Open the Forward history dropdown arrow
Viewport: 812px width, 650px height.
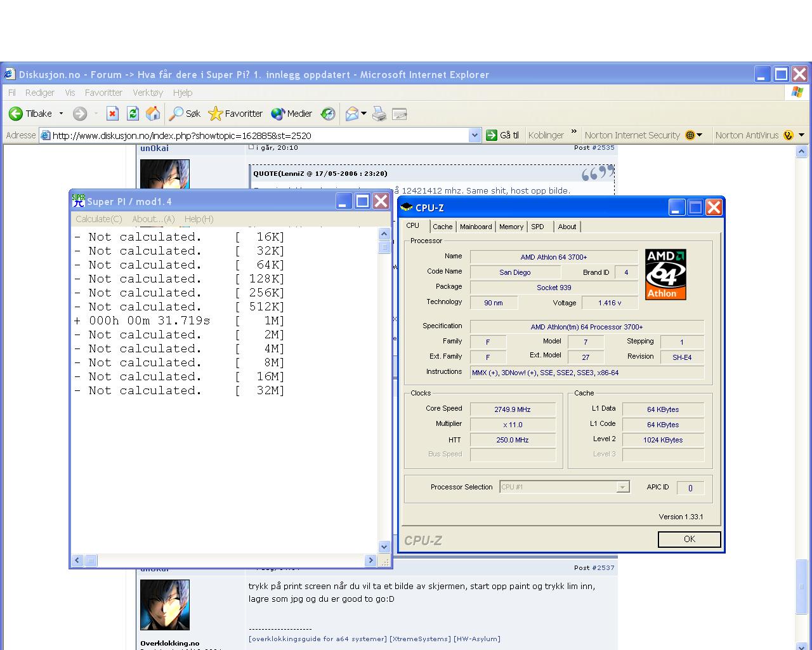pyautogui.click(x=96, y=114)
